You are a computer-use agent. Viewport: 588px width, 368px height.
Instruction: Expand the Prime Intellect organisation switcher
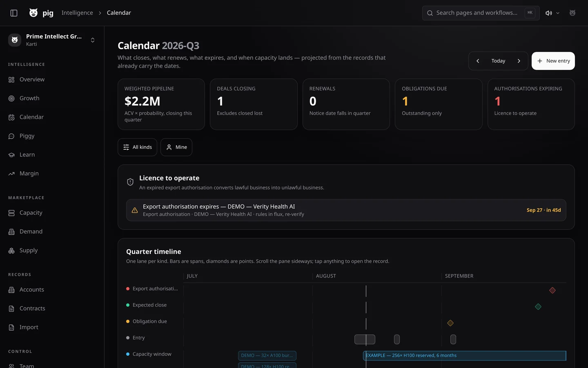[93, 40]
